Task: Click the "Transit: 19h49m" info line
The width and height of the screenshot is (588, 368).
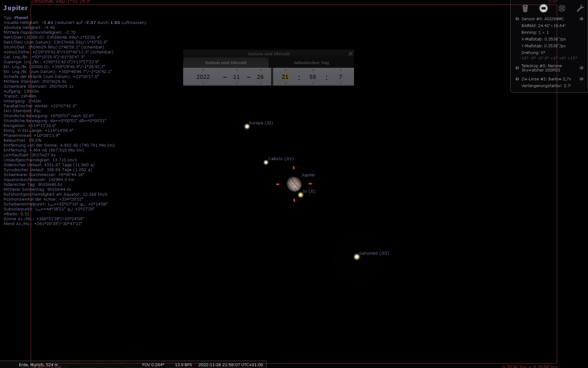Action: pyautogui.click(x=20, y=96)
